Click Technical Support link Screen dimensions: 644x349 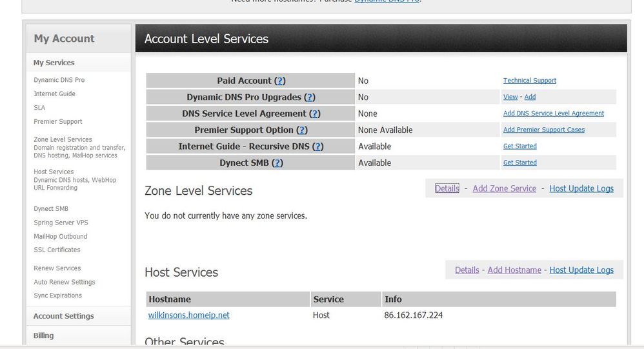click(529, 81)
